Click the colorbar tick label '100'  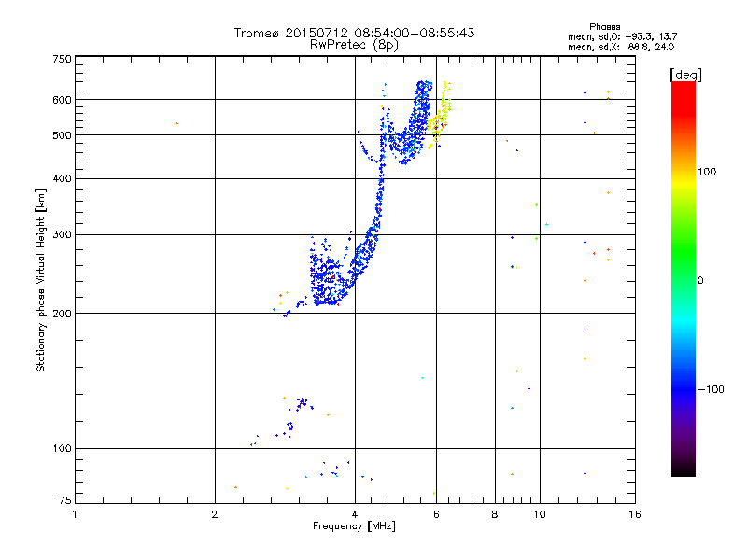[707, 172]
